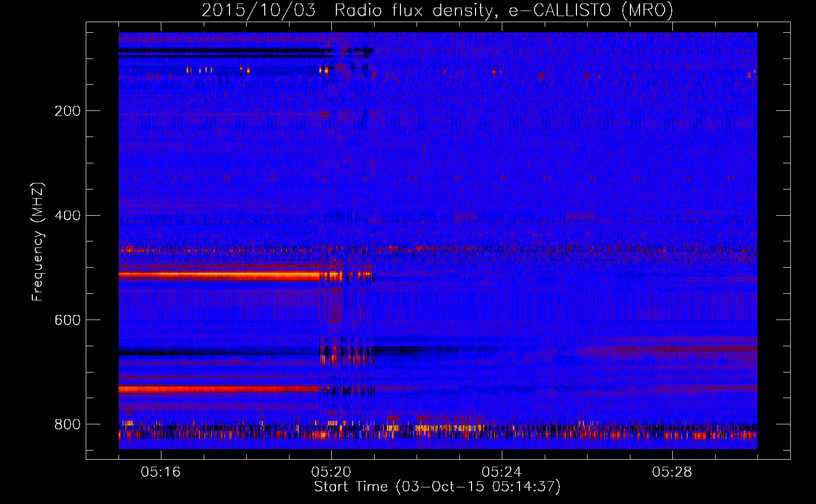The image size is (816, 504).
Task: Click the plot title '2015/10/03 Radio flux density, e-CALLISTO (MRO)'
Action: (x=437, y=10)
